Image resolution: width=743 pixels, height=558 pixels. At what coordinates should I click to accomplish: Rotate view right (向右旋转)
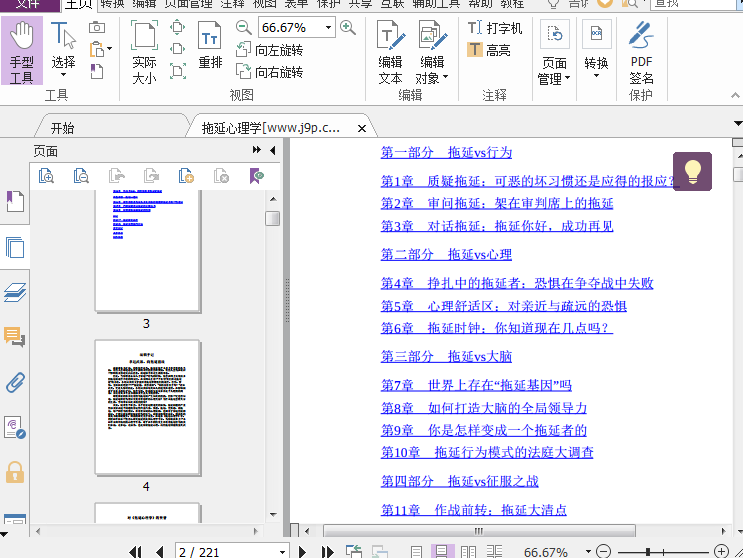click(x=269, y=72)
